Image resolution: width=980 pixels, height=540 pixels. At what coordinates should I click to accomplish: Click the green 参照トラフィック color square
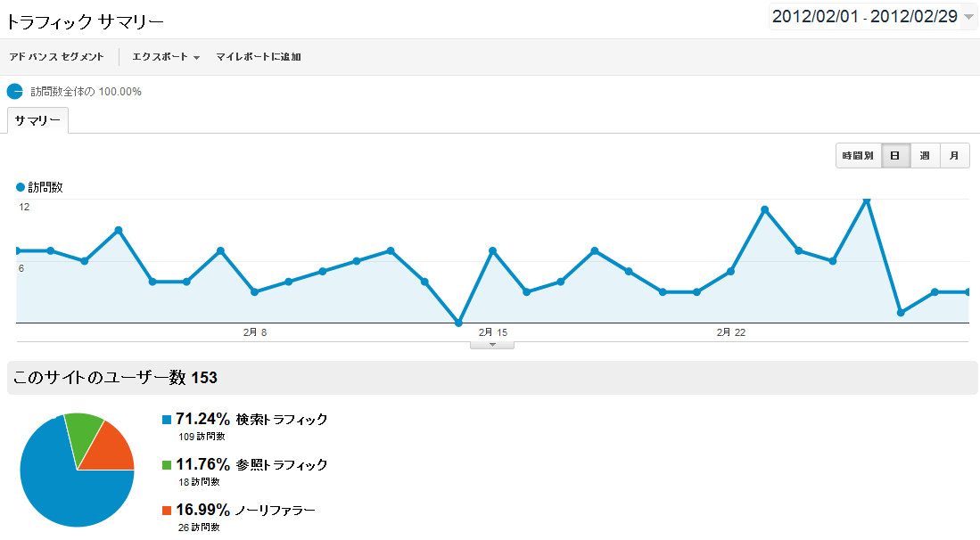(x=167, y=465)
